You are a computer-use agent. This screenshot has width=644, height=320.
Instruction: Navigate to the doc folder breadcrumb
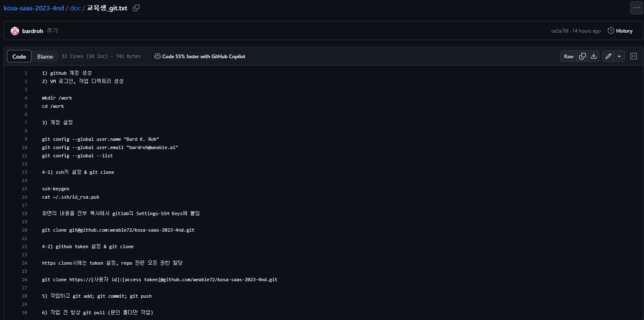(x=75, y=8)
